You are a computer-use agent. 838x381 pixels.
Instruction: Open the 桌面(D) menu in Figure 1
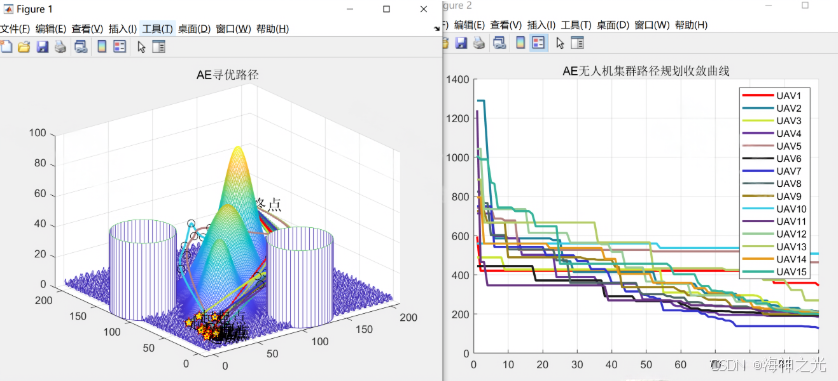coord(195,29)
